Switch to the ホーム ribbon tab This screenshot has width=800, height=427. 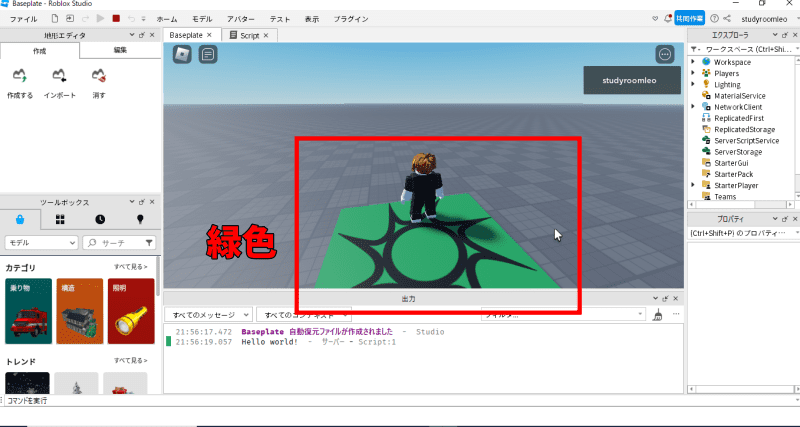coord(167,19)
